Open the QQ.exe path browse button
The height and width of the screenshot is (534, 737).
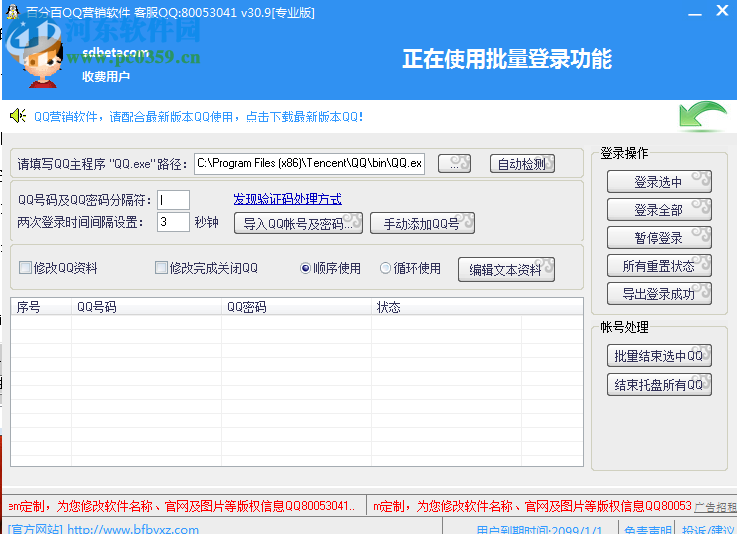[x=454, y=164]
